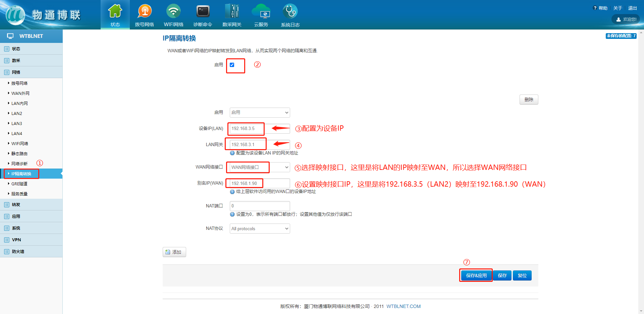Image resolution: width=644 pixels, height=314 pixels.
Task: Click the add (添加) button with icon
Action: click(174, 252)
